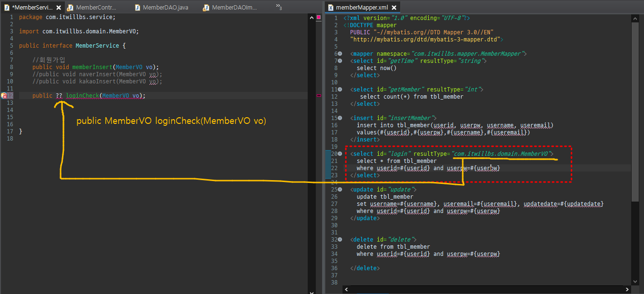Viewport: 644px width, 294px height.
Task: Click the memberMapper.xml scroll-down arrow
Action: [x=635, y=282]
